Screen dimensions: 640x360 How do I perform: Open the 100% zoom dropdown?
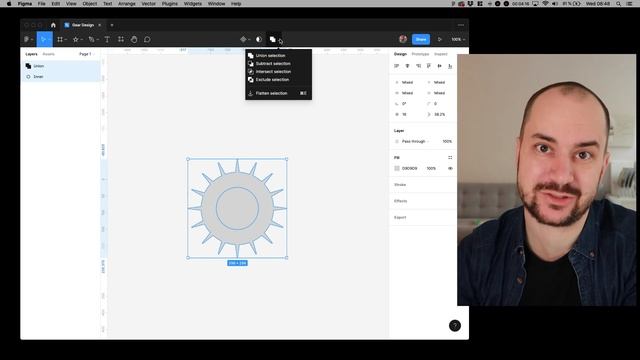click(458, 40)
